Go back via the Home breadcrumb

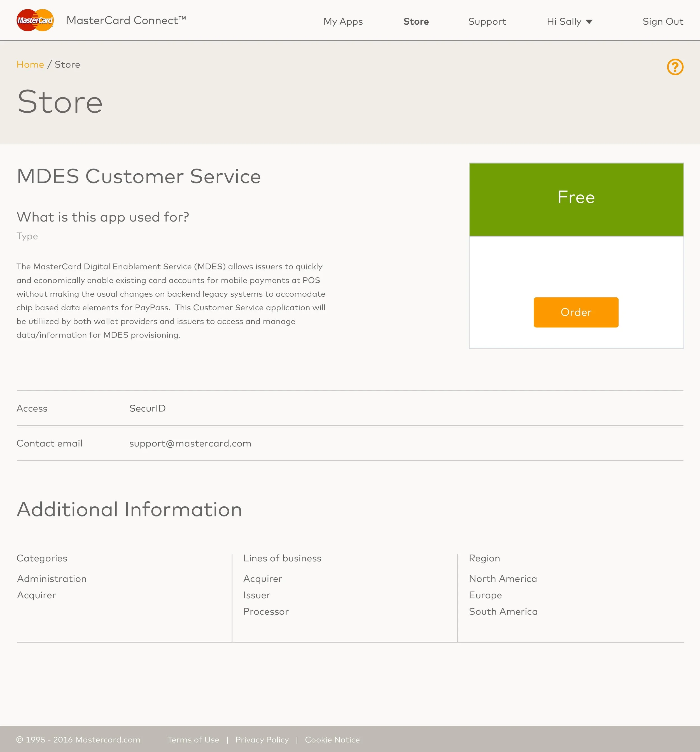click(x=30, y=64)
